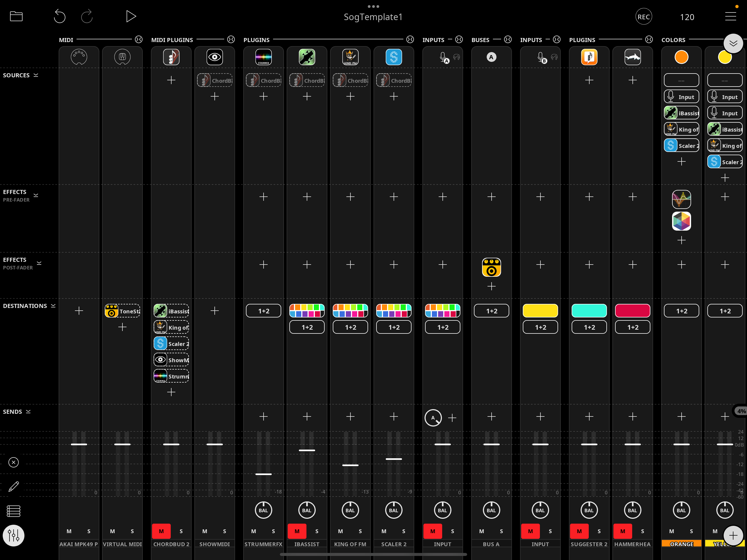Click the list rows view icon
The image size is (747, 560).
[x=14, y=511]
